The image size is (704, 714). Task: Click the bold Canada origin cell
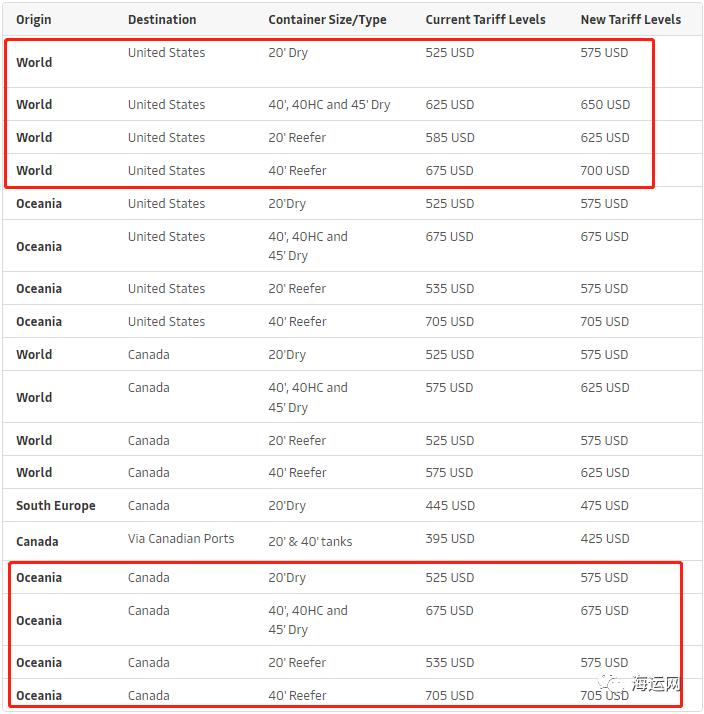tap(37, 541)
